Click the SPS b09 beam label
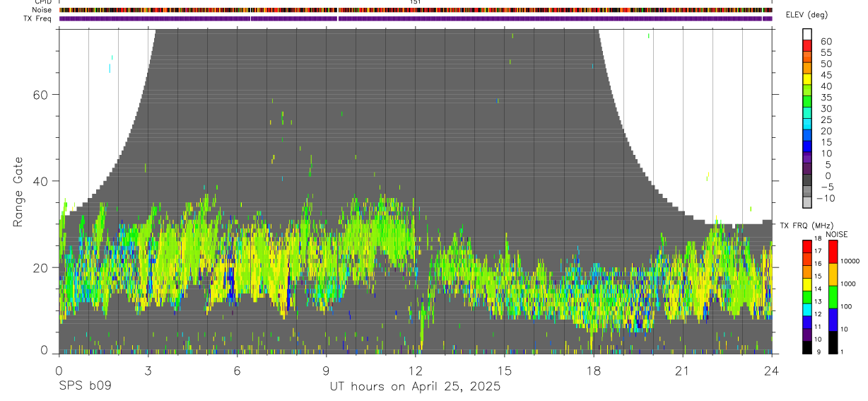Screen dimensions: 868x401 [x=84, y=387]
